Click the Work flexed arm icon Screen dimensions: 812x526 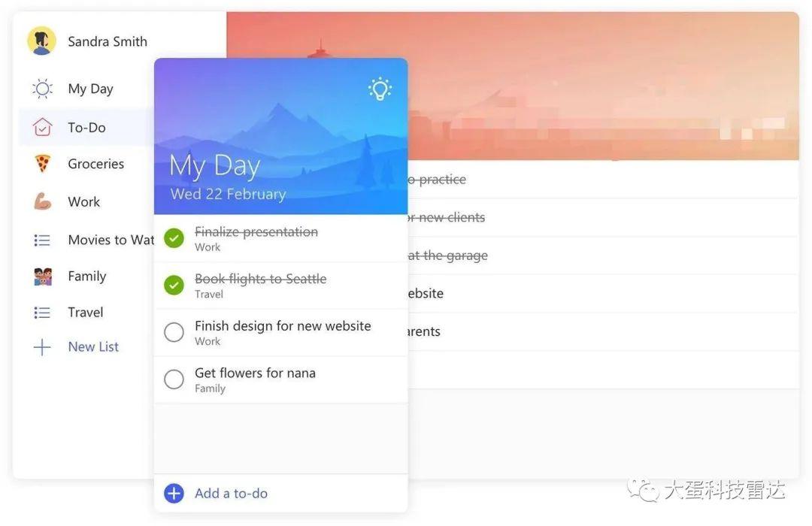click(x=42, y=201)
